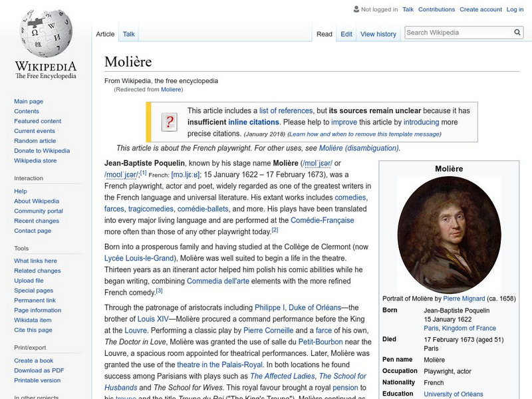Open Comédie-Française link
This screenshot has width=532, height=399.
click(x=323, y=220)
